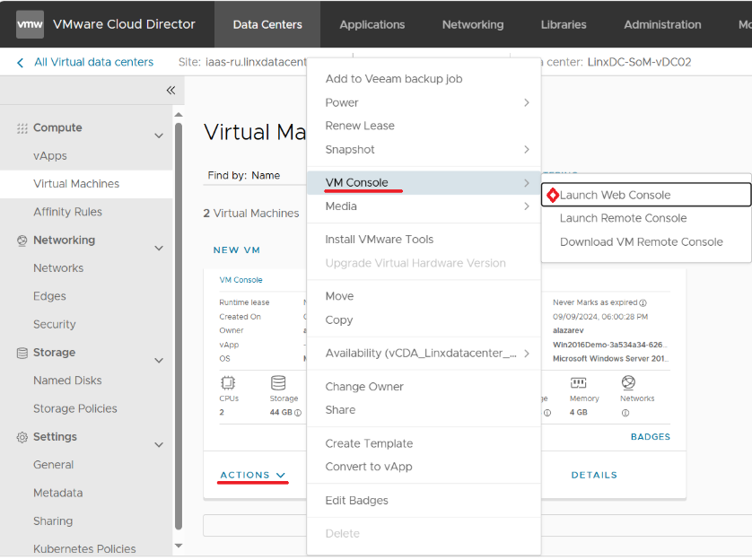
Task: Click the Networks globe icon on the VM card
Action: pyautogui.click(x=628, y=382)
